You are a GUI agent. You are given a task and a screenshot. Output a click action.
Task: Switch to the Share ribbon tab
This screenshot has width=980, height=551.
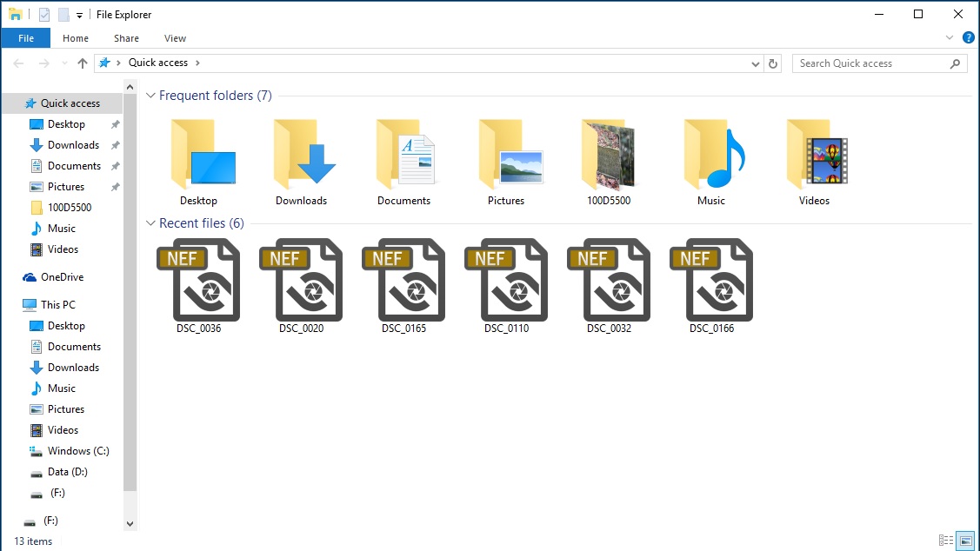(126, 38)
